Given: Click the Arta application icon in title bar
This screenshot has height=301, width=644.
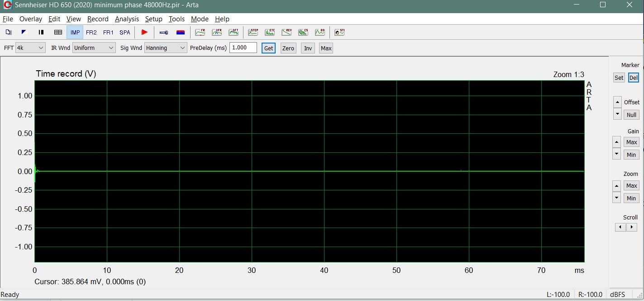Looking at the screenshot, I should 7,5.
